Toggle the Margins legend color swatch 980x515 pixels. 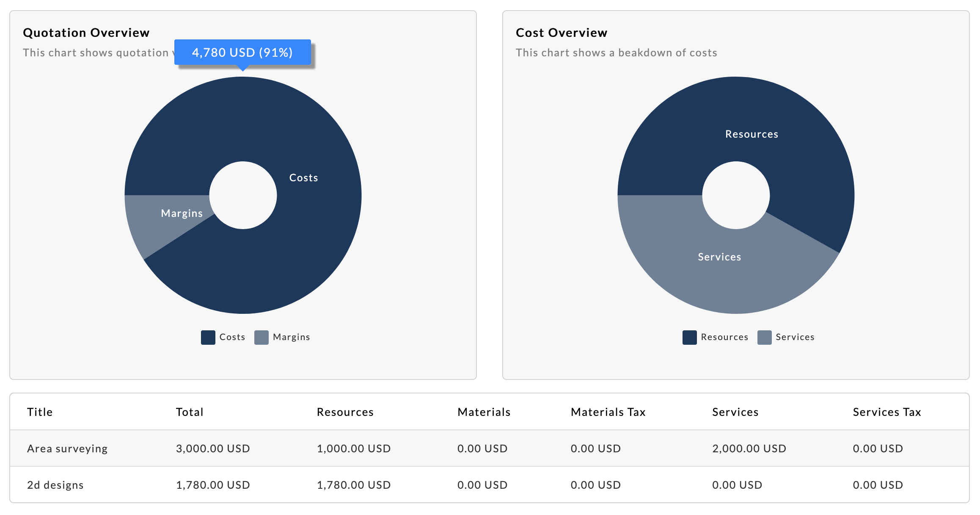tap(261, 337)
